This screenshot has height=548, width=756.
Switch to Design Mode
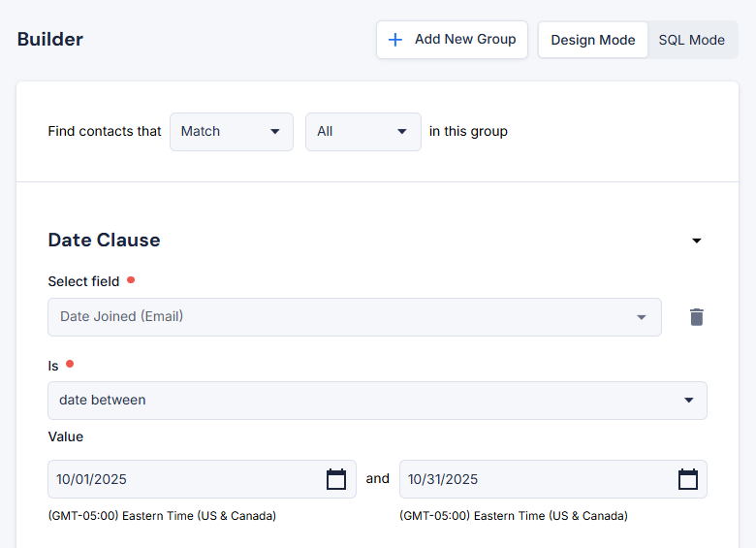click(592, 40)
